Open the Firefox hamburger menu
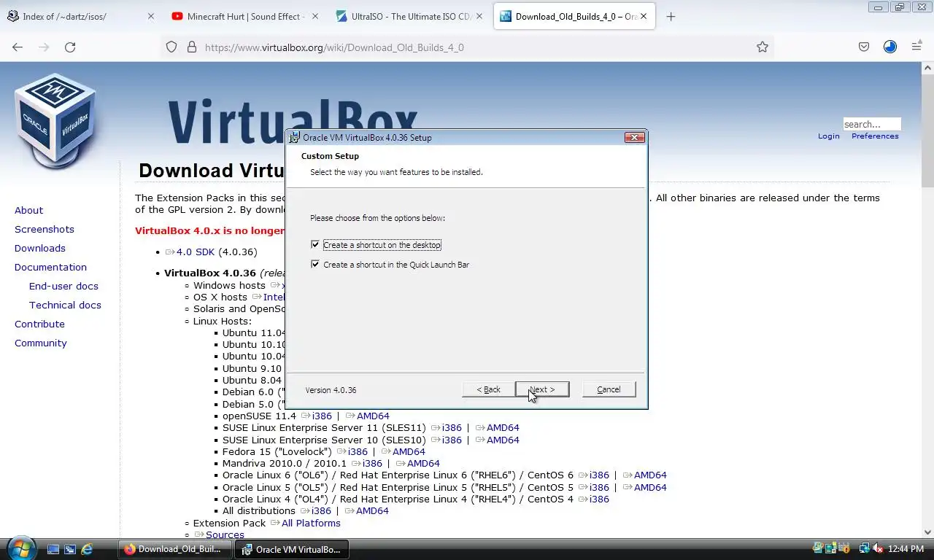Screen dimensions: 934x560 coord(916,47)
